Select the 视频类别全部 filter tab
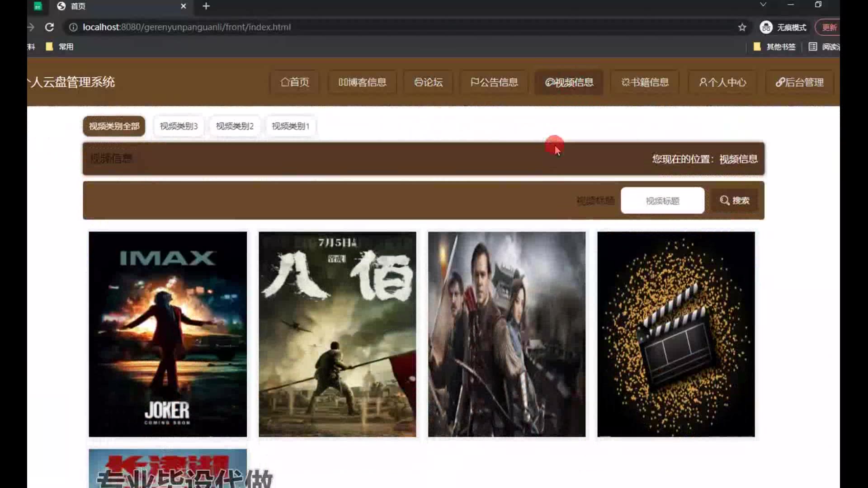 pyautogui.click(x=114, y=126)
